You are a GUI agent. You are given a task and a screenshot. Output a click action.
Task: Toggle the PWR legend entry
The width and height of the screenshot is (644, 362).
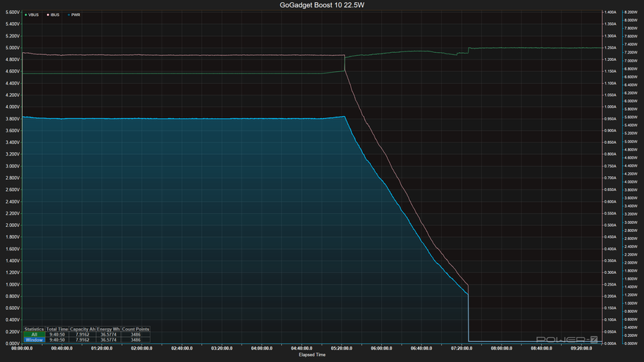[74, 15]
